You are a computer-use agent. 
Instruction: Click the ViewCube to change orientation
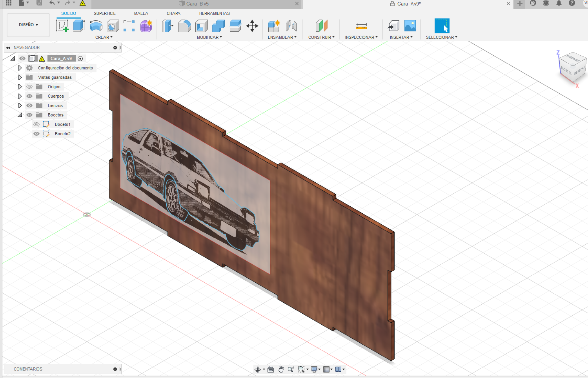[x=572, y=67]
